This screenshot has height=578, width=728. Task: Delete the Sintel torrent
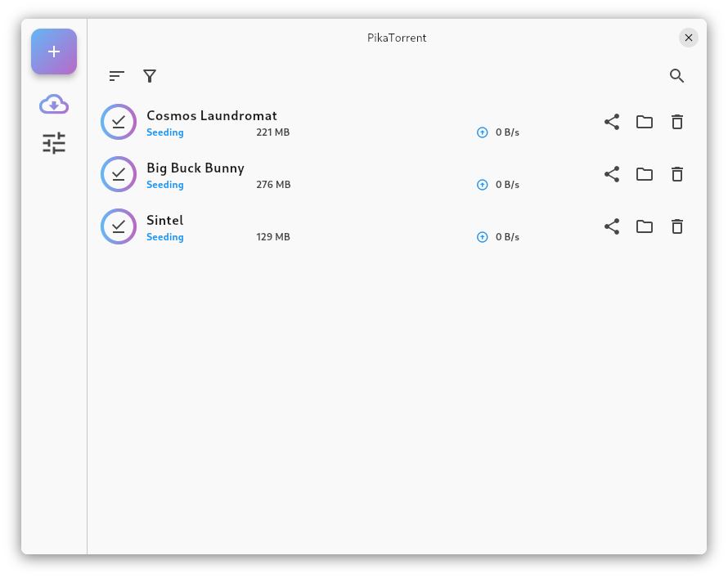click(677, 226)
